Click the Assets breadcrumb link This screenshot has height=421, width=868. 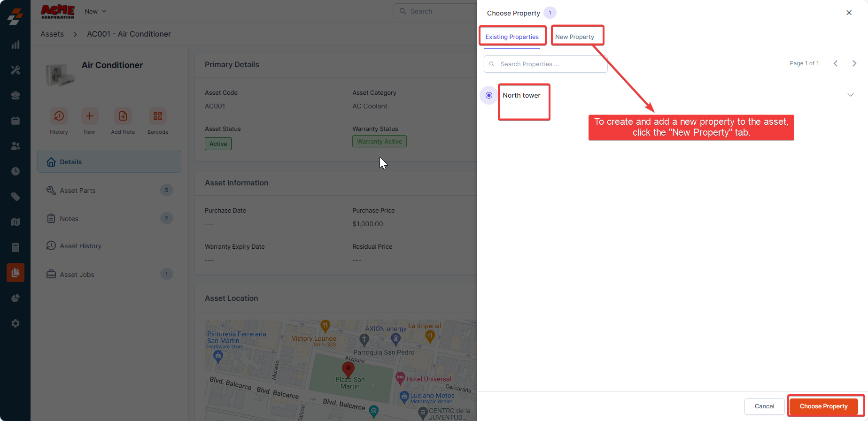click(52, 34)
